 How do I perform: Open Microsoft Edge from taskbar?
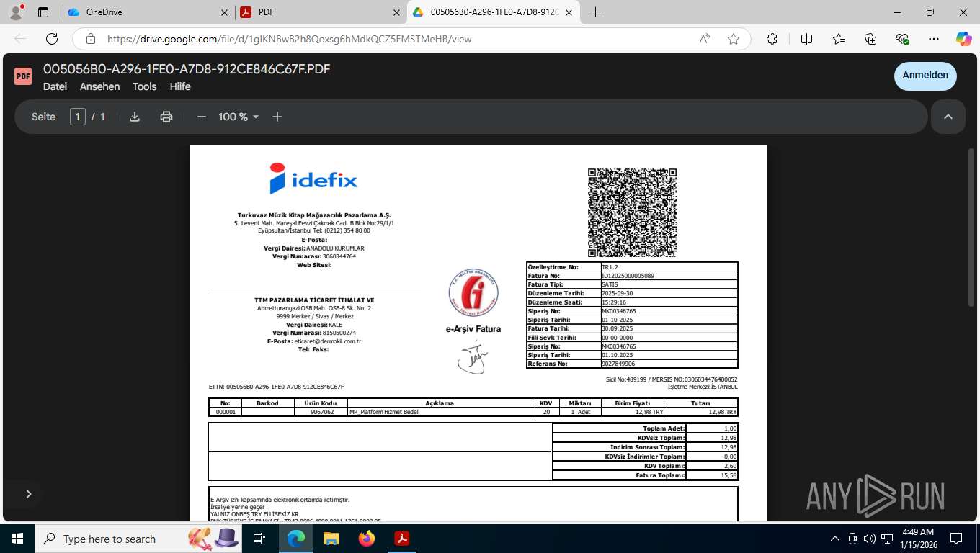tap(296, 539)
